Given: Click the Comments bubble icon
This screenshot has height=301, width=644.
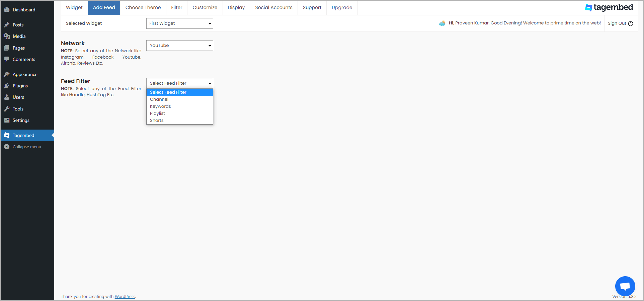Looking at the screenshot, I should point(7,59).
